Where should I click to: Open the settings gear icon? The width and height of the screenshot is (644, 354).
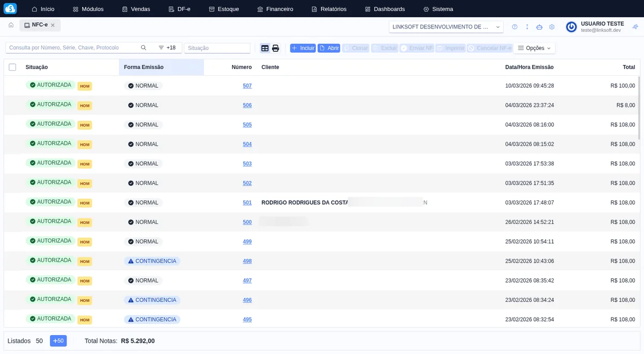(x=552, y=27)
